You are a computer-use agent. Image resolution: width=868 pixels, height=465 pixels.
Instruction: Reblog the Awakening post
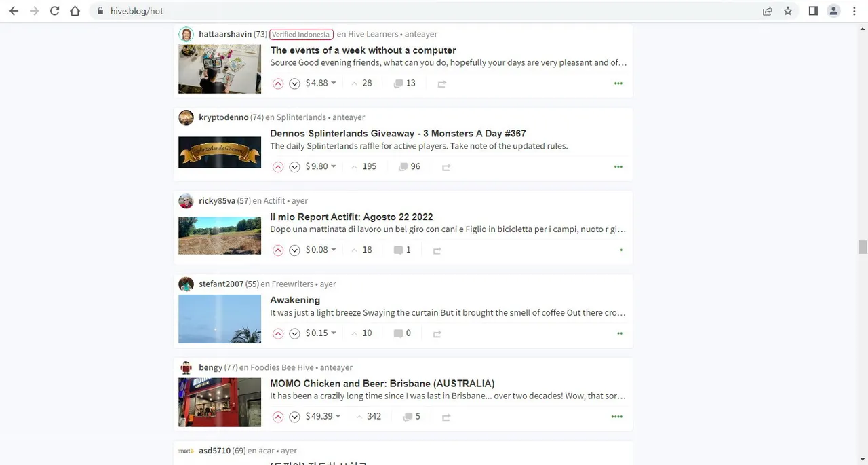(437, 334)
